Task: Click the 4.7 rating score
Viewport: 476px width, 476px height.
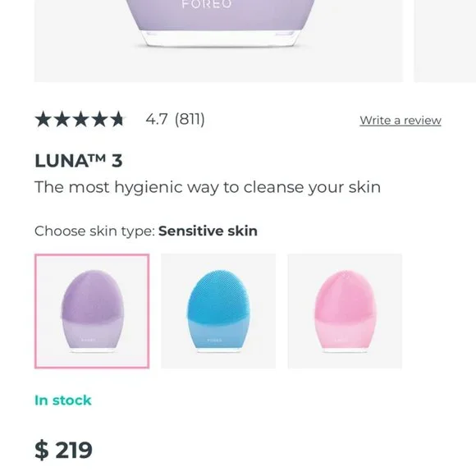Action: pyautogui.click(x=156, y=119)
